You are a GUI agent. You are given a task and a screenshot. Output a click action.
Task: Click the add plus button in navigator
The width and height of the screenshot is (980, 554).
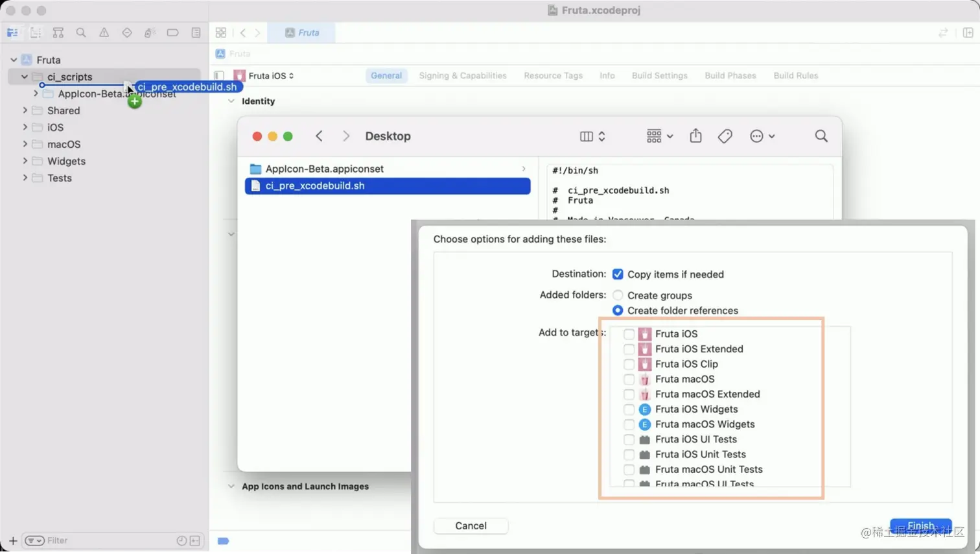tap(13, 540)
